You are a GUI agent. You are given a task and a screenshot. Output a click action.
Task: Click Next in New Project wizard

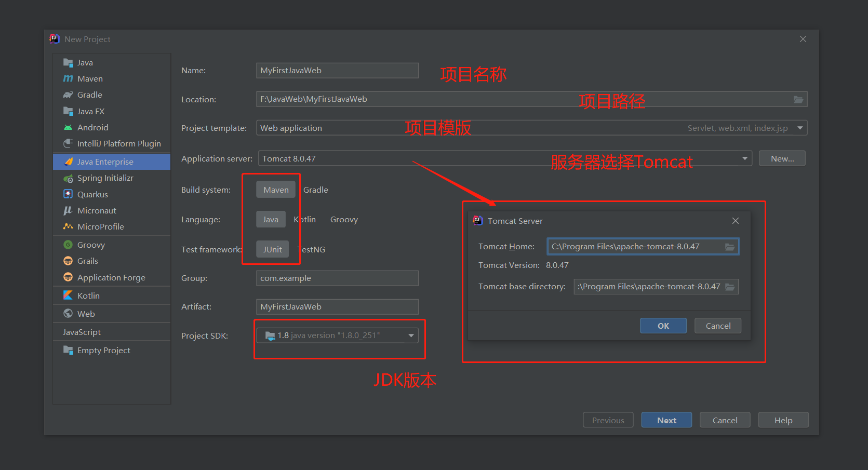(666, 420)
